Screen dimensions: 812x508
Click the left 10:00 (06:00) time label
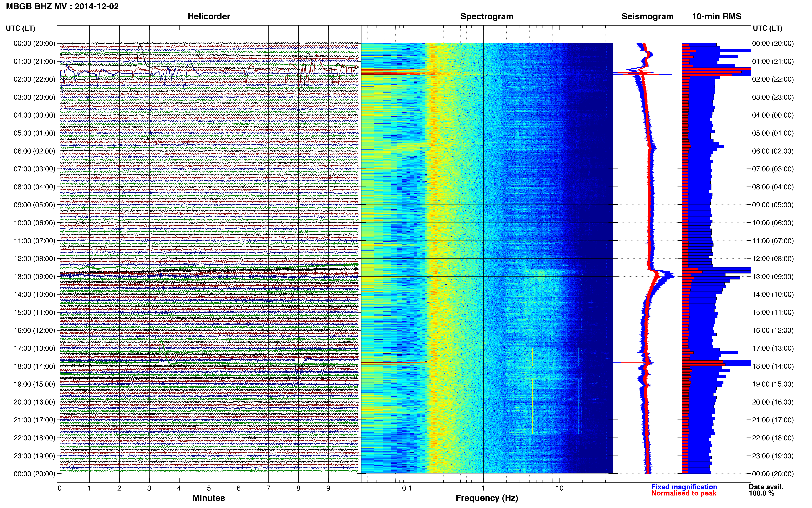click(34, 223)
